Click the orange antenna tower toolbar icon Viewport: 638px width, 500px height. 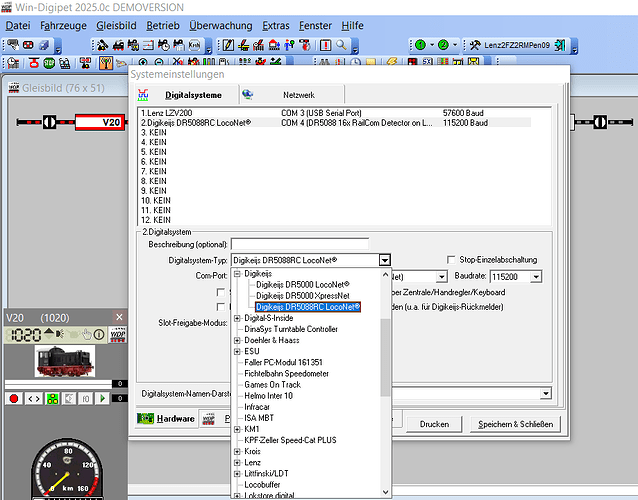[x=106, y=63]
